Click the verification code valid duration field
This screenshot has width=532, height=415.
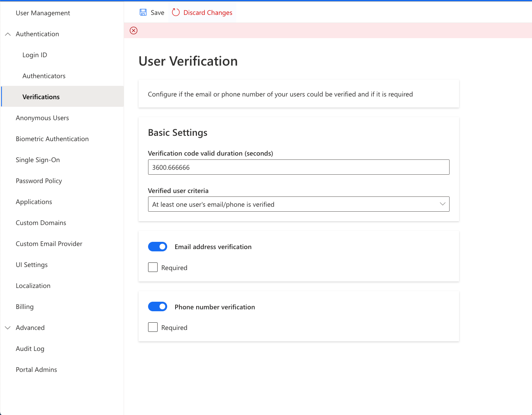click(x=298, y=167)
